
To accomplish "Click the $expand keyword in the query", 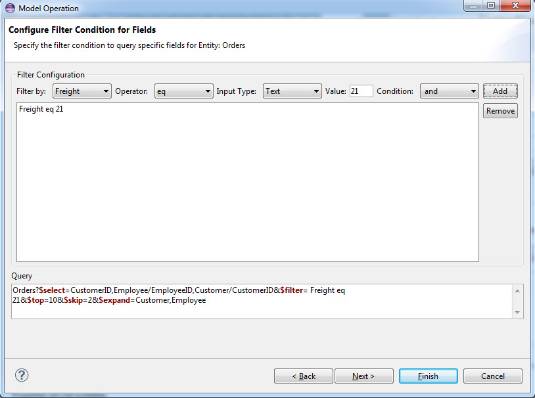I will click(x=114, y=301).
